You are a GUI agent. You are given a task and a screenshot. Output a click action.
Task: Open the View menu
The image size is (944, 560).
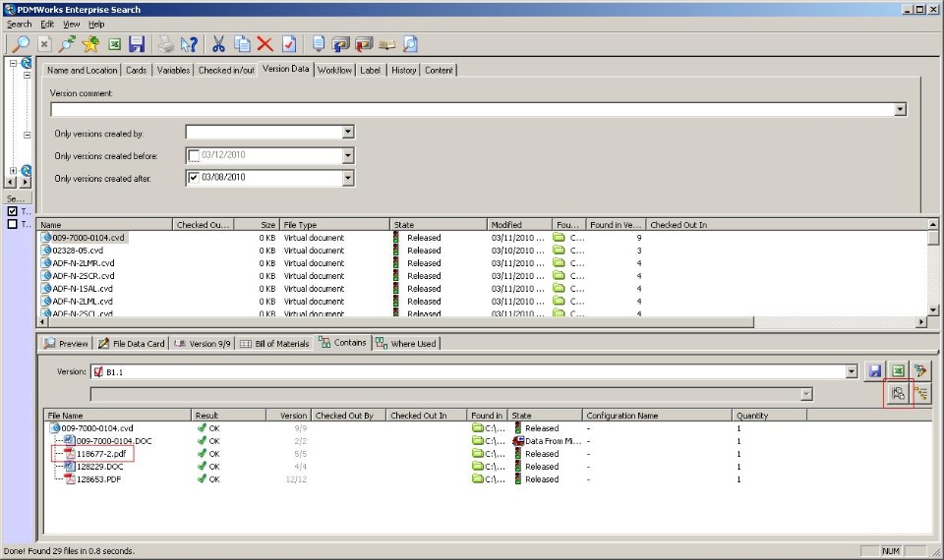[x=71, y=24]
